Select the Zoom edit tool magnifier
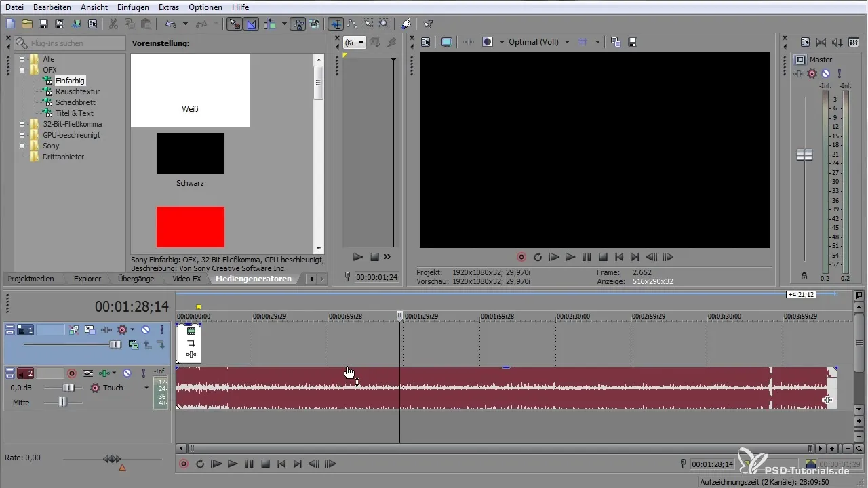This screenshot has height=488, width=868. [384, 24]
